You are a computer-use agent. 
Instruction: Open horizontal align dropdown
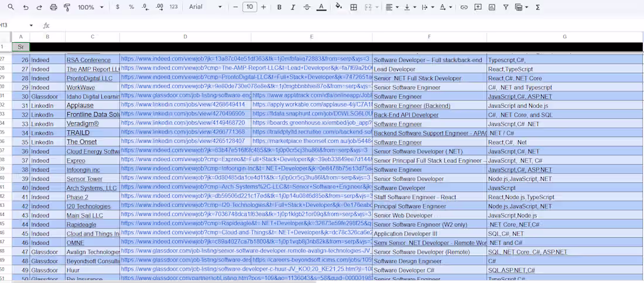[x=392, y=7]
